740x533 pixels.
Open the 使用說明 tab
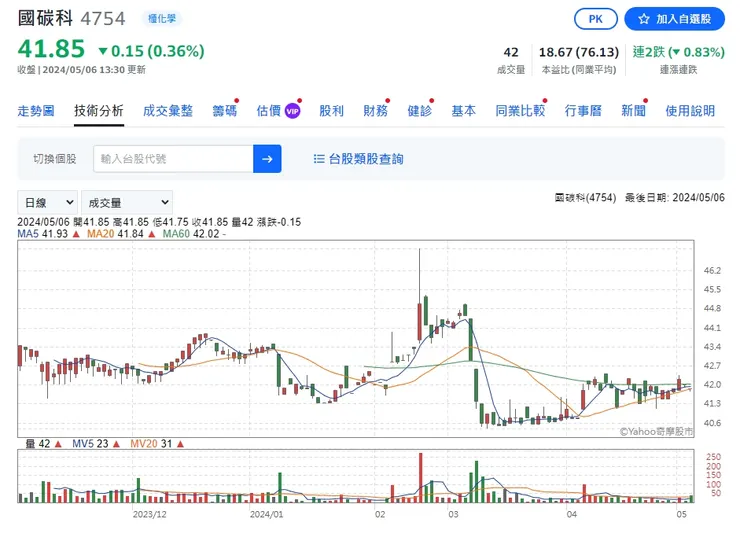point(690,111)
